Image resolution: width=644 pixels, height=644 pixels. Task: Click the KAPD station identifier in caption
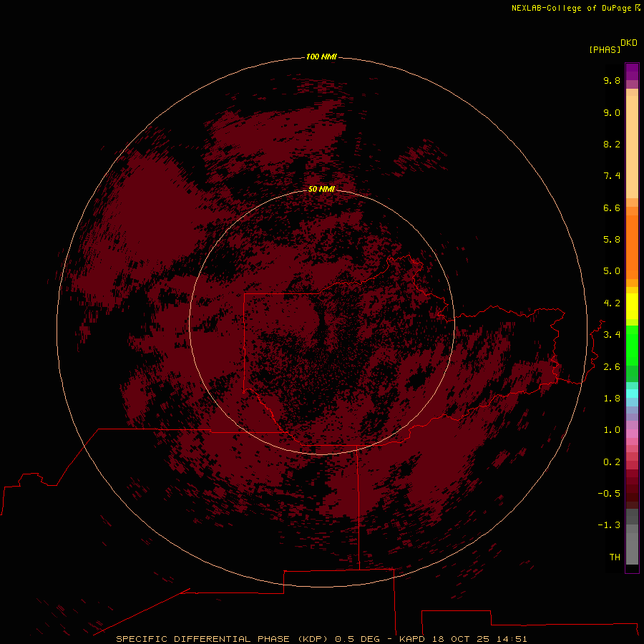413,639
